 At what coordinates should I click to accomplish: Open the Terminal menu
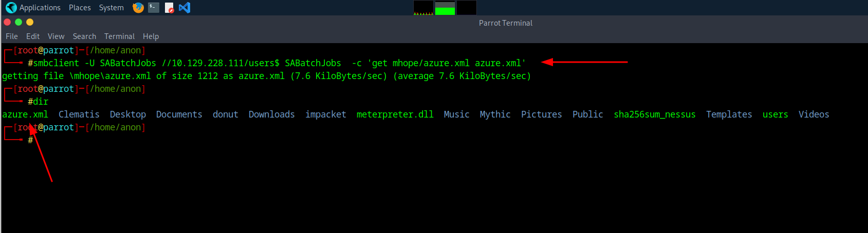(119, 36)
